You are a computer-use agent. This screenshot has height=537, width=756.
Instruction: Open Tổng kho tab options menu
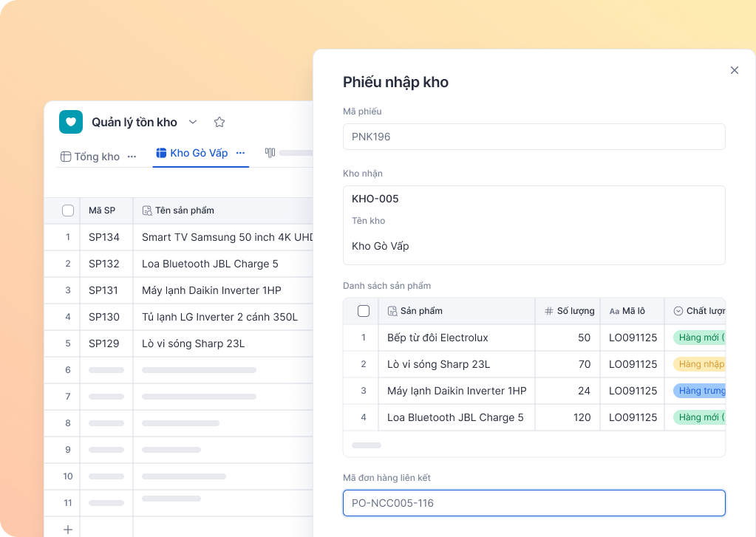click(x=132, y=157)
